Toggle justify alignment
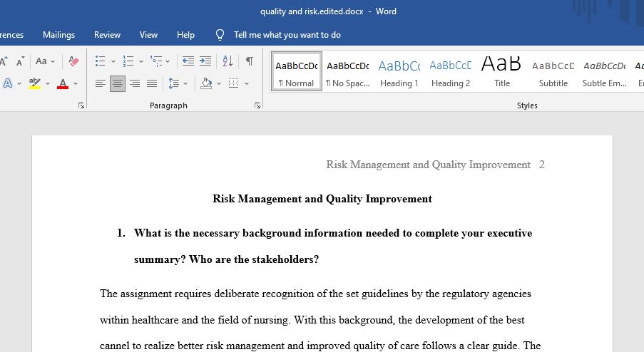 point(152,83)
